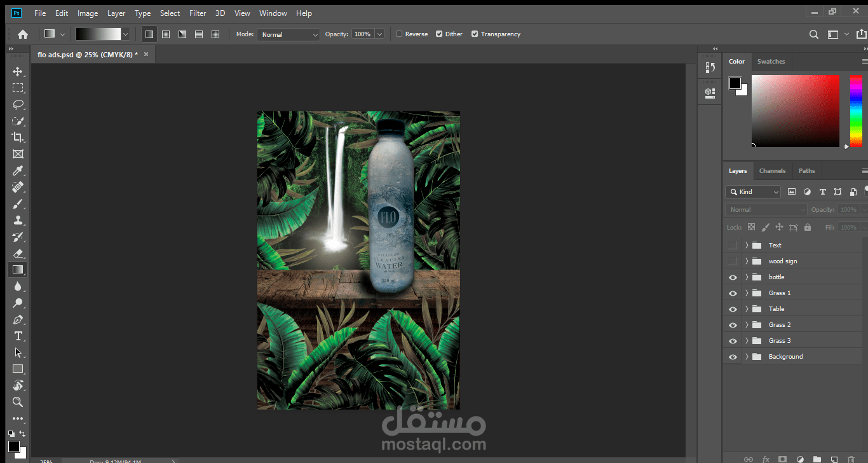This screenshot has height=463, width=868.
Task: Open the Filter menu
Action: click(x=198, y=13)
